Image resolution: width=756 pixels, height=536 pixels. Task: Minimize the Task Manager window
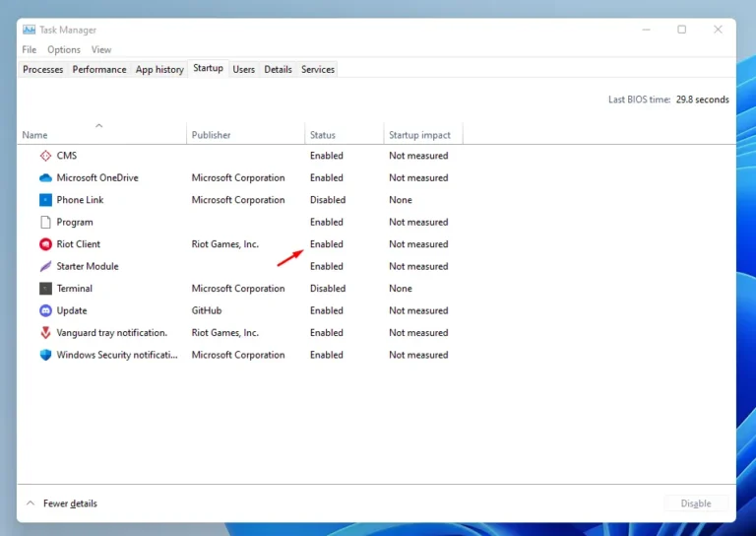pos(646,30)
